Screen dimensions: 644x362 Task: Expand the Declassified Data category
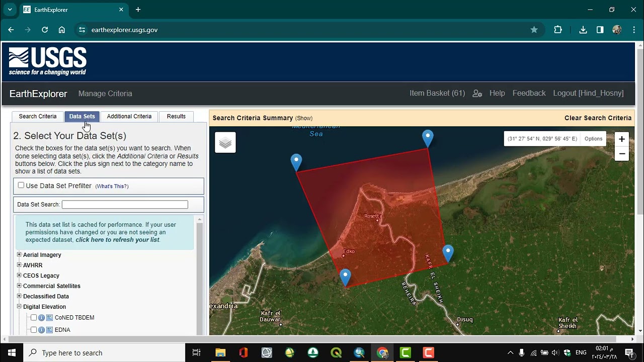click(x=19, y=296)
